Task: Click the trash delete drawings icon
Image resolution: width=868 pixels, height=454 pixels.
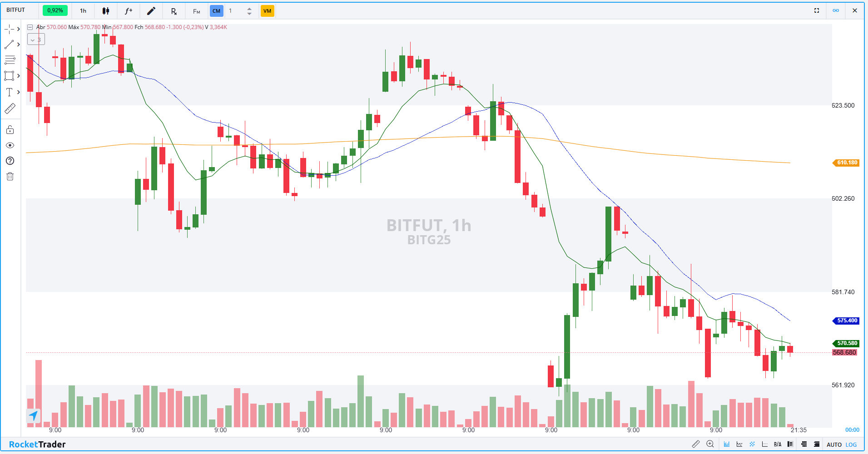Action: click(x=10, y=177)
